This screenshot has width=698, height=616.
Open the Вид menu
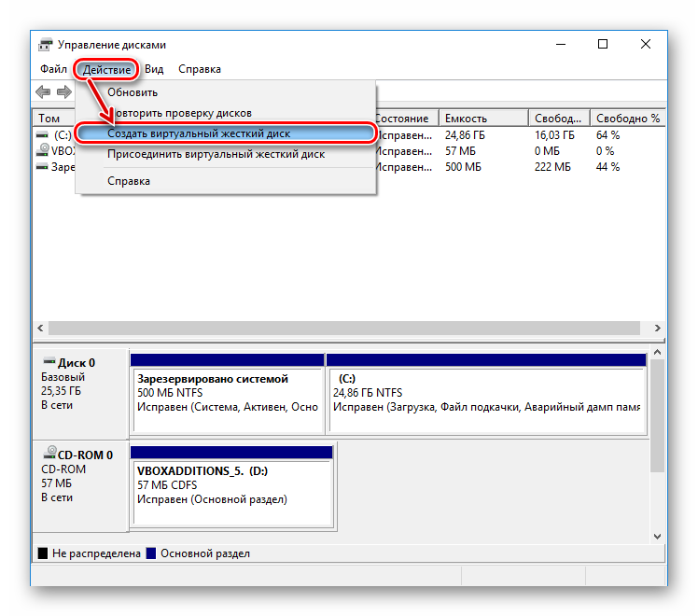[x=154, y=69]
